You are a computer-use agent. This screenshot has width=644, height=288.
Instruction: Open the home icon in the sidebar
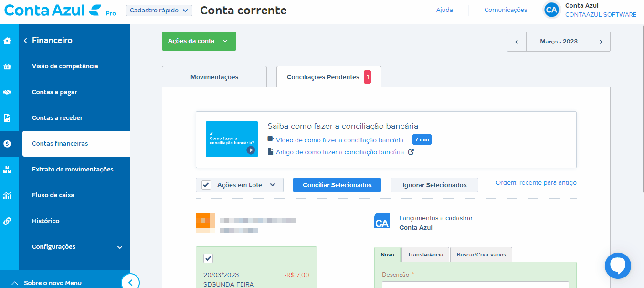[x=7, y=41]
